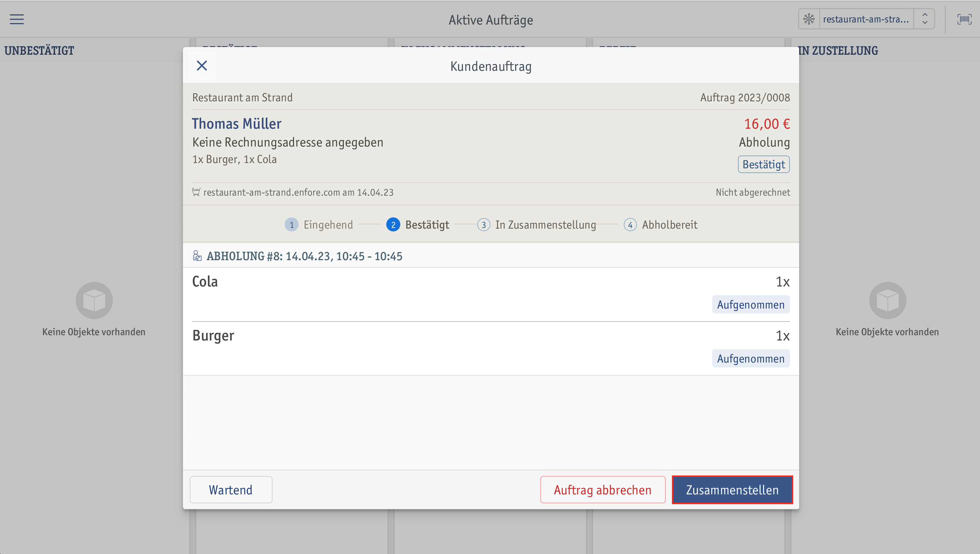Screen dimensions: 980x554
Task: Click the UNBESTÄTIGT column header
Action: [x=39, y=50]
